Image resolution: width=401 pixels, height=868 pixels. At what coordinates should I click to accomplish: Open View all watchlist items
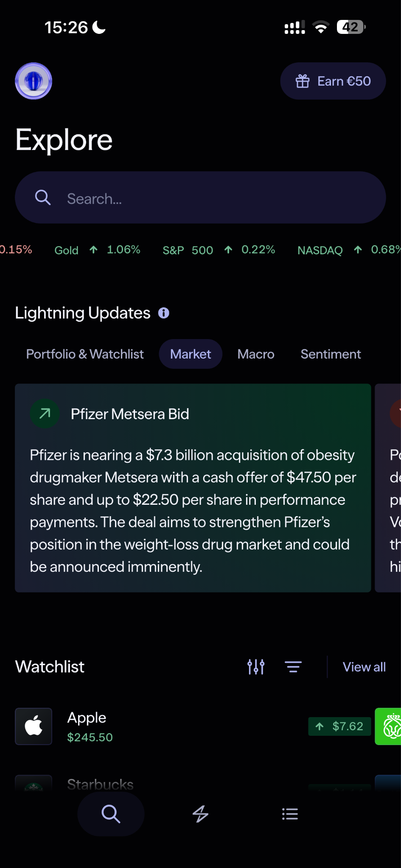[364, 667]
